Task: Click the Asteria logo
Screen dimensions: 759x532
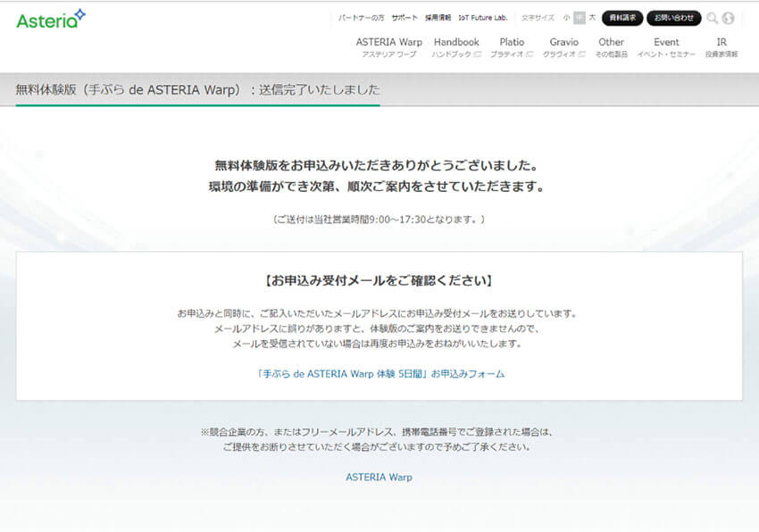Action: tap(51, 20)
